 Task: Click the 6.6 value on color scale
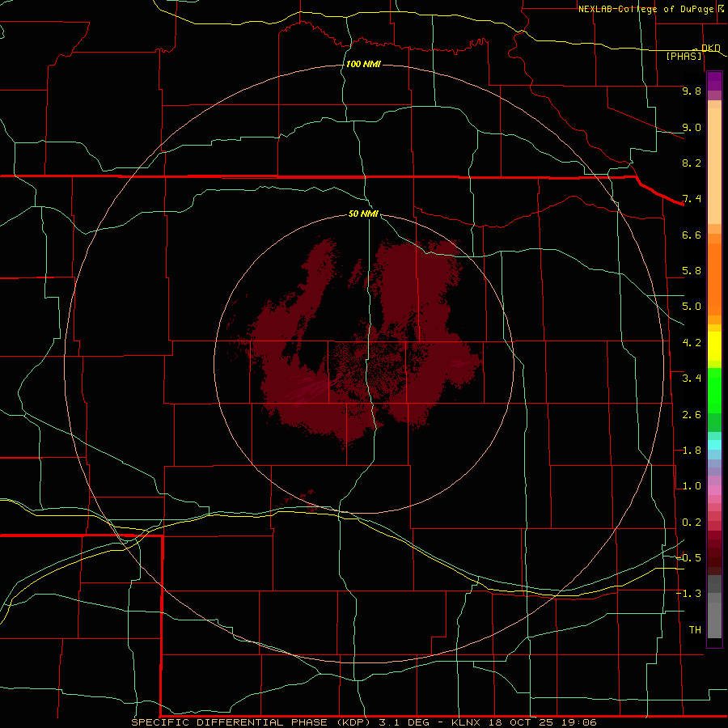[x=692, y=235]
